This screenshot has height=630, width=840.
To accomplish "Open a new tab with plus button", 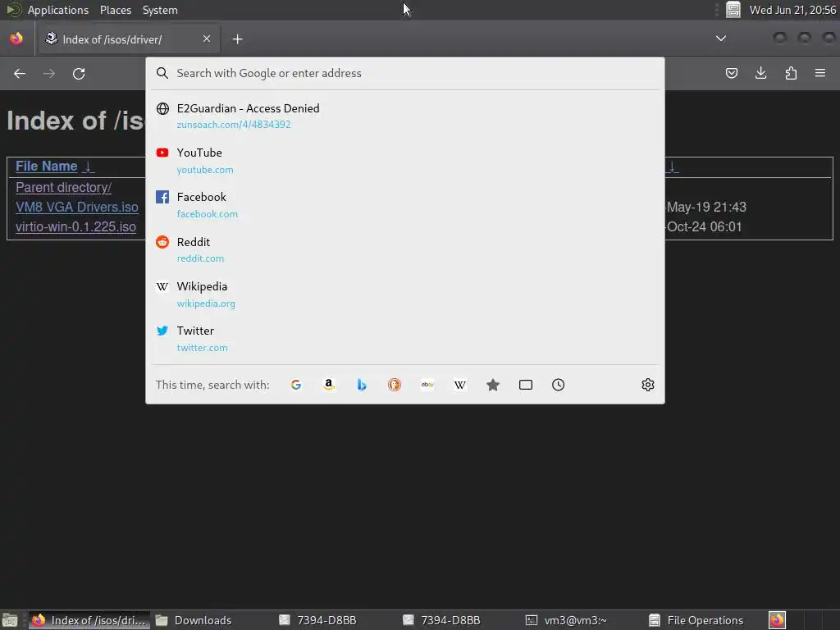I will [x=237, y=39].
